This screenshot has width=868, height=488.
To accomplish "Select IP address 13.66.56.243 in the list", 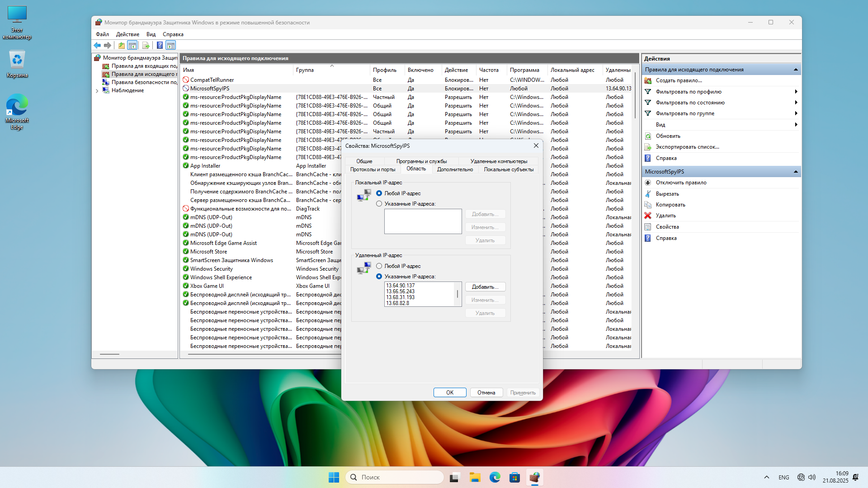I will tap(401, 291).
